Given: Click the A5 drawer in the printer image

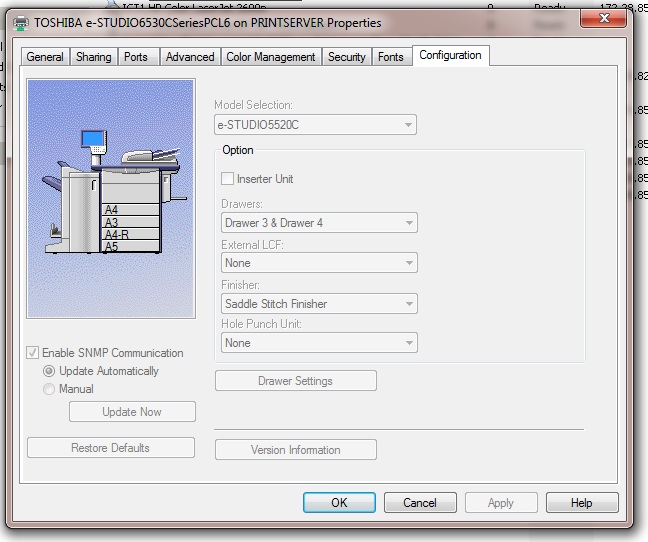Looking at the screenshot, I should [x=131, y=246].
